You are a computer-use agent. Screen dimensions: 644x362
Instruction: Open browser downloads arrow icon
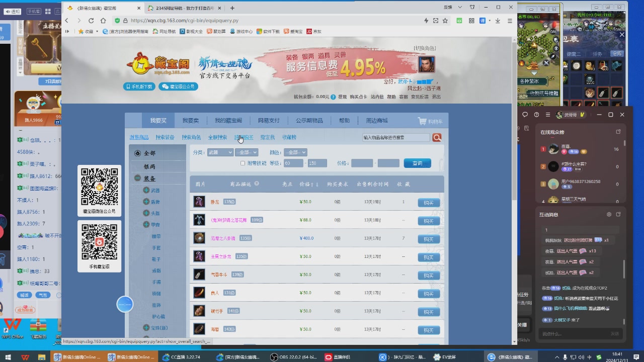point(498,21)
